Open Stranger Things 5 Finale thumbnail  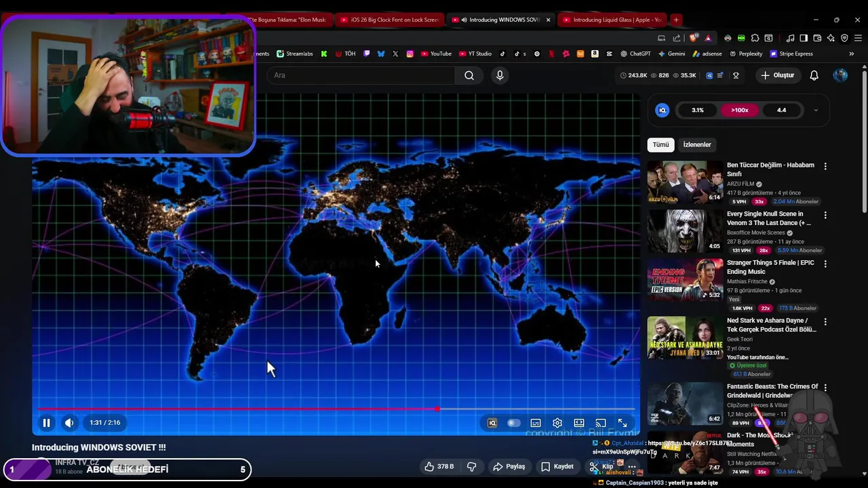pyautogui.click(x=684, y=279)
